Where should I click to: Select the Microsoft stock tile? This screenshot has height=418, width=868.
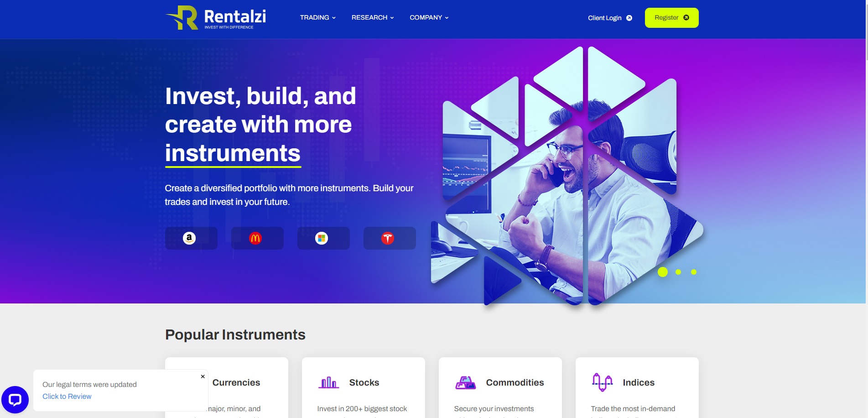(323, 238)
